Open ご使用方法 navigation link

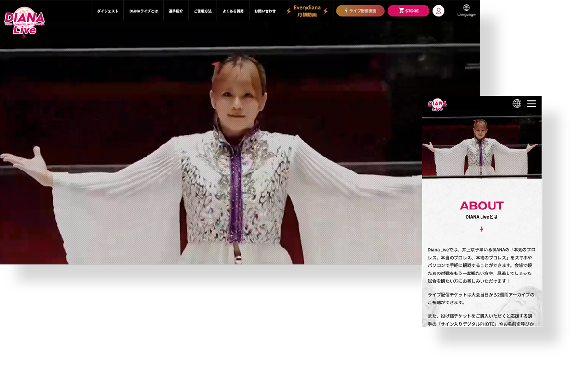[x=202, y=11]
